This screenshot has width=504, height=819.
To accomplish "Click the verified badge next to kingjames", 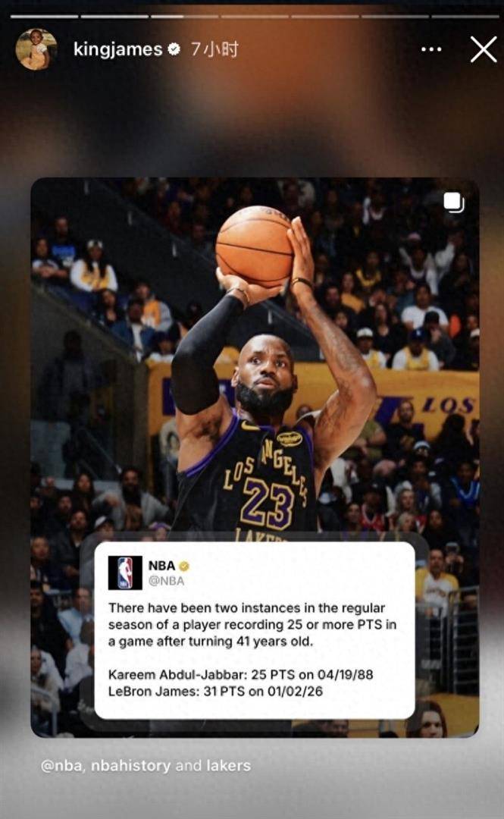I will (x=174, y=49).
